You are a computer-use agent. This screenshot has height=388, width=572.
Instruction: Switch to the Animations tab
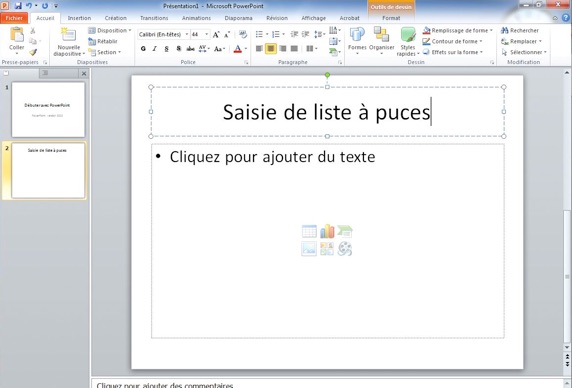click(196, 18)
